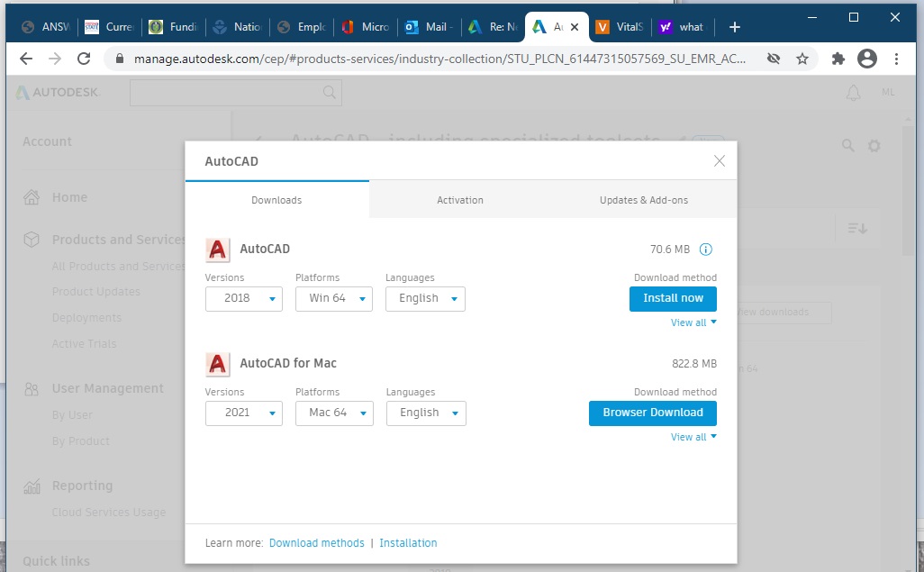Open Home in the Account sidebar
924x572 pixels.
[x=69, y=197]
